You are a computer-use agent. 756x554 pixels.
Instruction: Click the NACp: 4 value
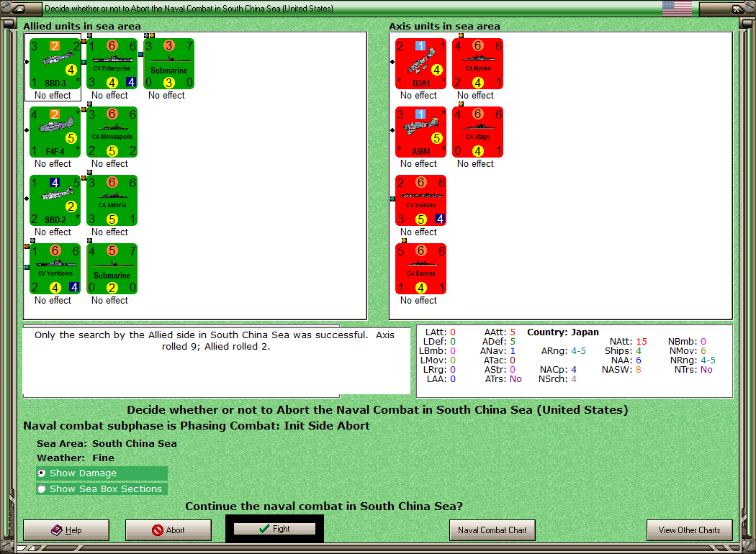click(558, 370)
